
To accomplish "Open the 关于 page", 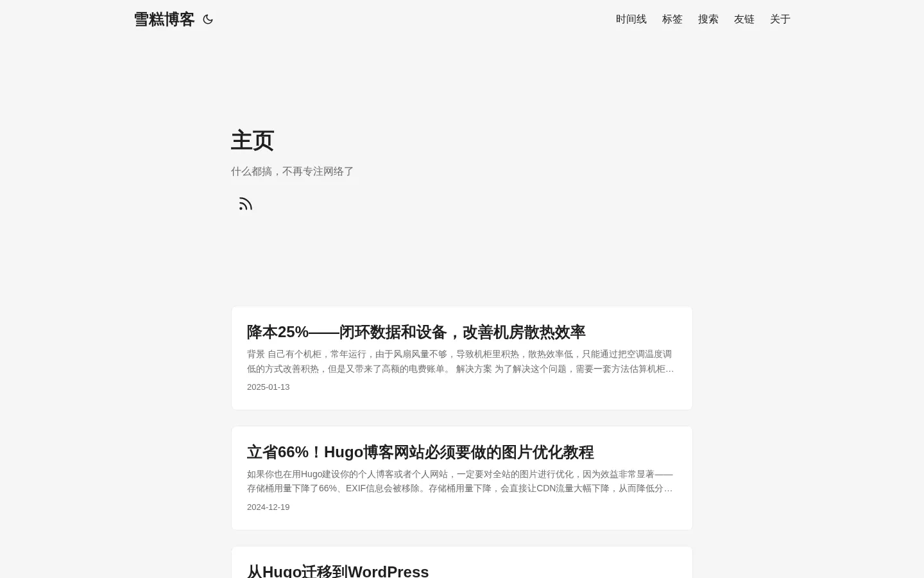I will 780,19.
